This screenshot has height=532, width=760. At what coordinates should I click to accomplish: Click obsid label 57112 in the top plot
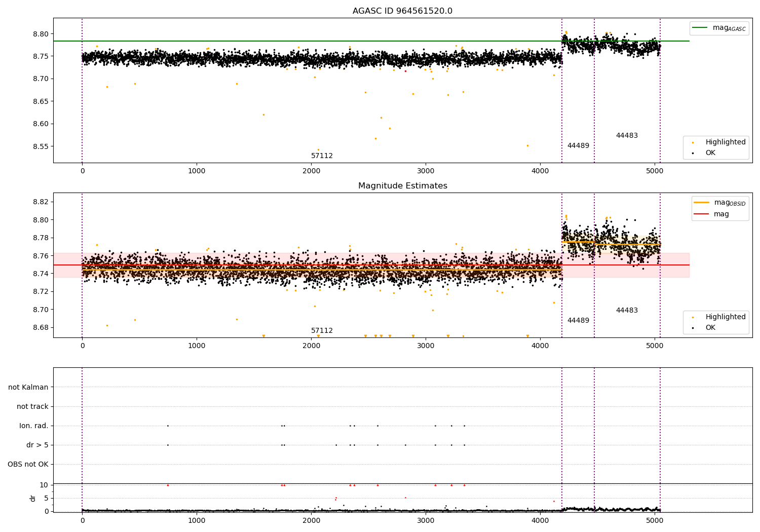pyautogui.click(x=322, y=156)
